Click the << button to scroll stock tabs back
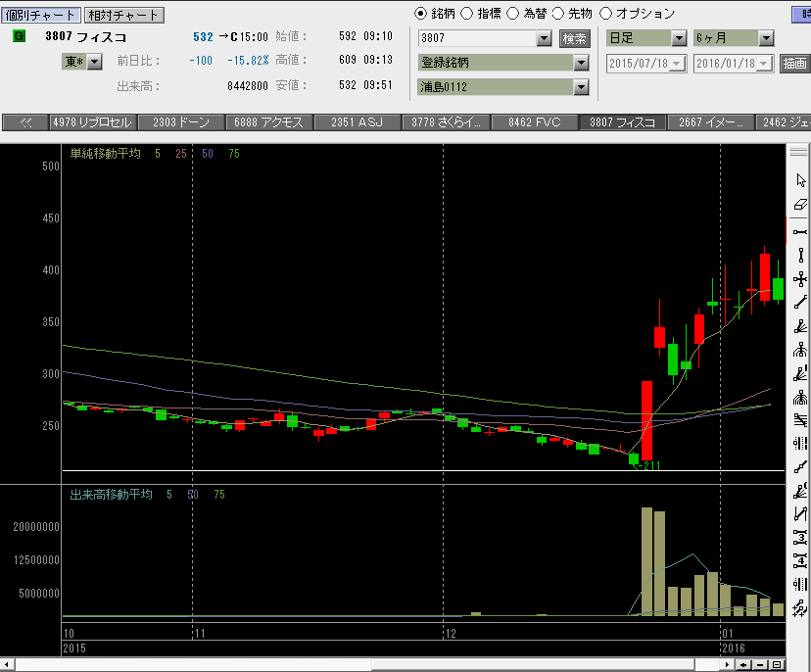The height and width of the screenshot is (672, 811). click(x=25, y=122)
